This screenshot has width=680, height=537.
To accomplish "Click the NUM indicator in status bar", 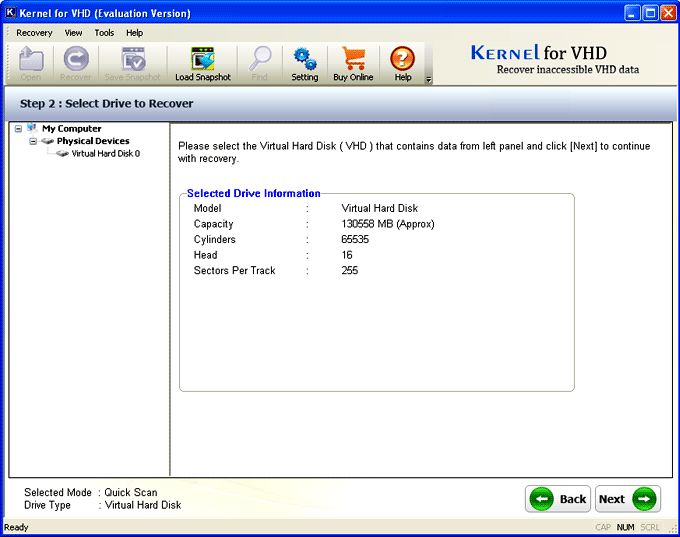I will coord(625,527).
